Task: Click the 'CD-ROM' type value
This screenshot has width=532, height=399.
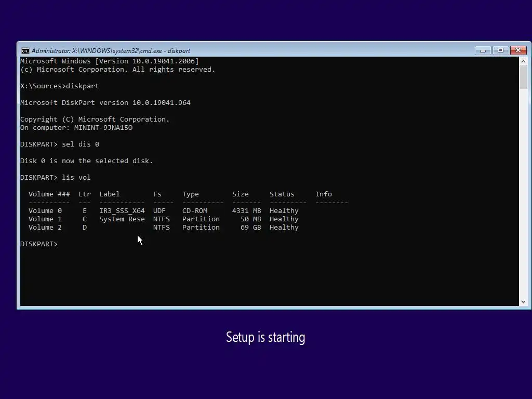Action: click(195, 211)
